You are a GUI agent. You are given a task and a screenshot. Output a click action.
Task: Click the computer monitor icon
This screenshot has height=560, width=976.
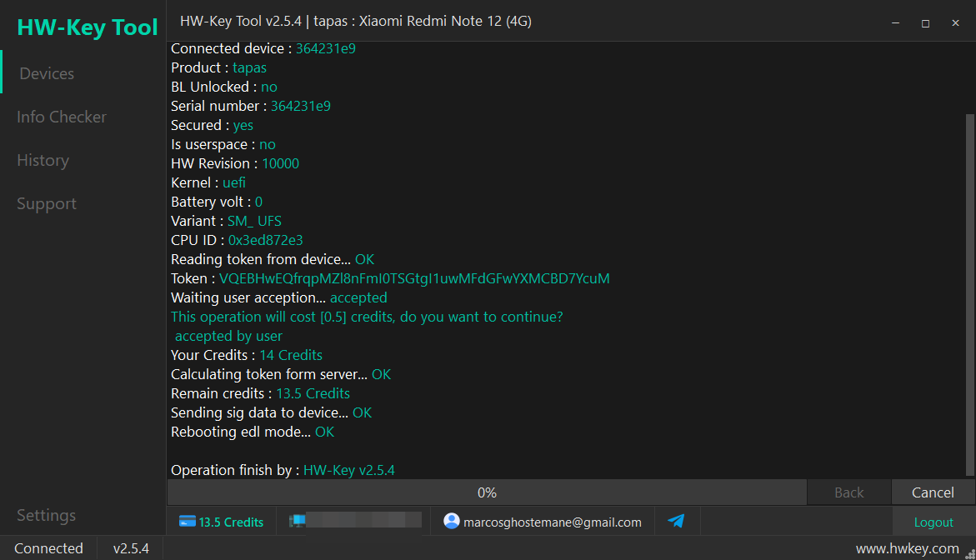pos(297,521)
